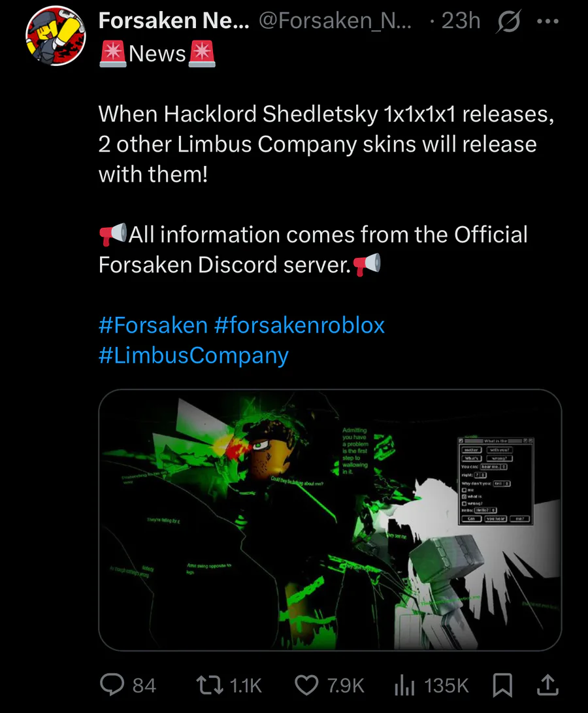The image size is (588, 713).
Task: Select the 1.1K reposts count
Action: tap(246, 686)
